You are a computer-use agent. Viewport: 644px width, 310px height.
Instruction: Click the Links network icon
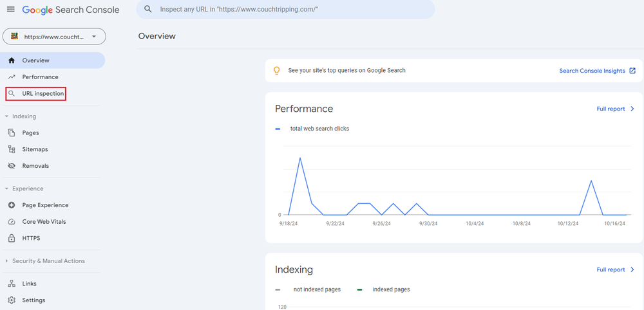11,284
